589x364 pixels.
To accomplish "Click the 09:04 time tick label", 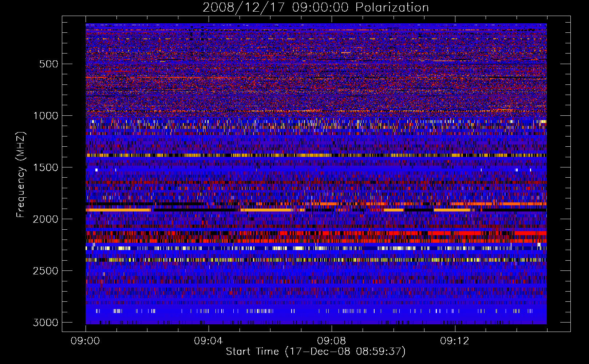I will [208, 341].
